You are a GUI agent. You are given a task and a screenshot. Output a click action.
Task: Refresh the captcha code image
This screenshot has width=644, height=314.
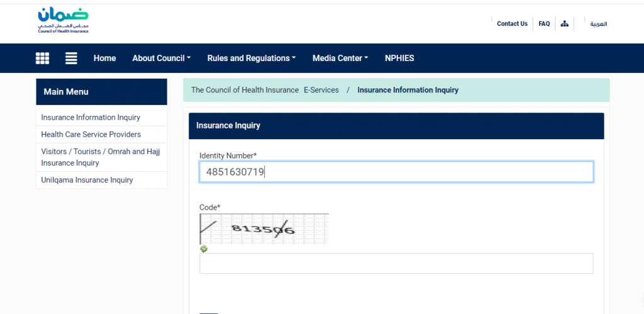coord(204,249)
